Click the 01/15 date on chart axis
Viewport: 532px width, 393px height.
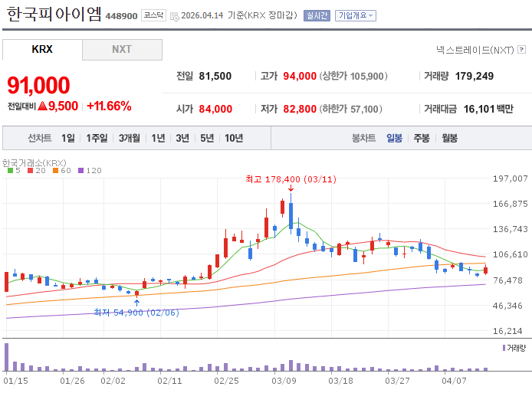tap(15, 381)
